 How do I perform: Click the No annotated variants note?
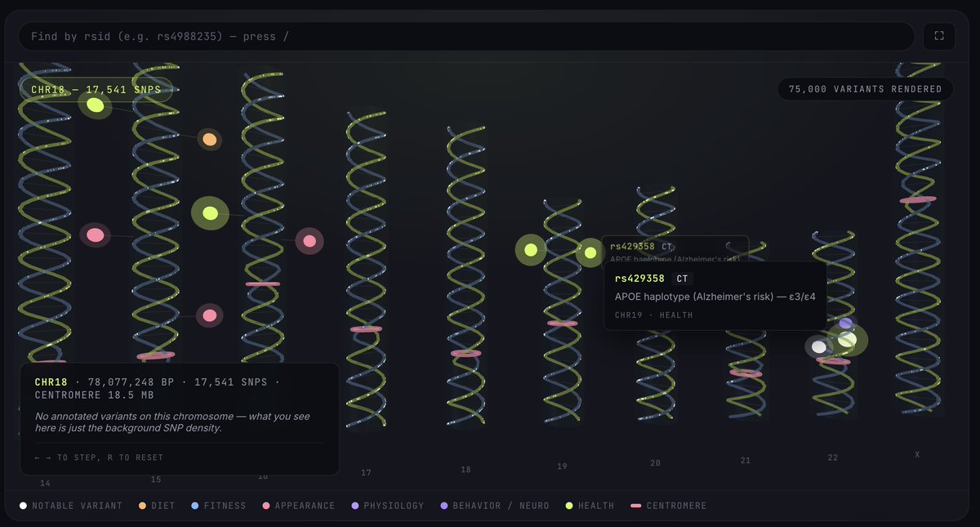172,422
